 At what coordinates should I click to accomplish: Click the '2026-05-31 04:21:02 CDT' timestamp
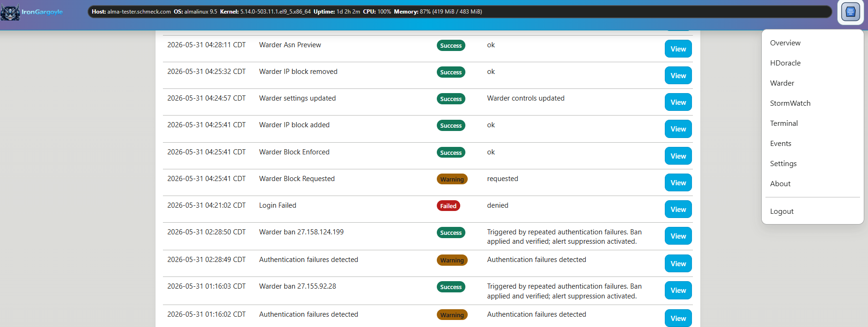coord(206,205)
